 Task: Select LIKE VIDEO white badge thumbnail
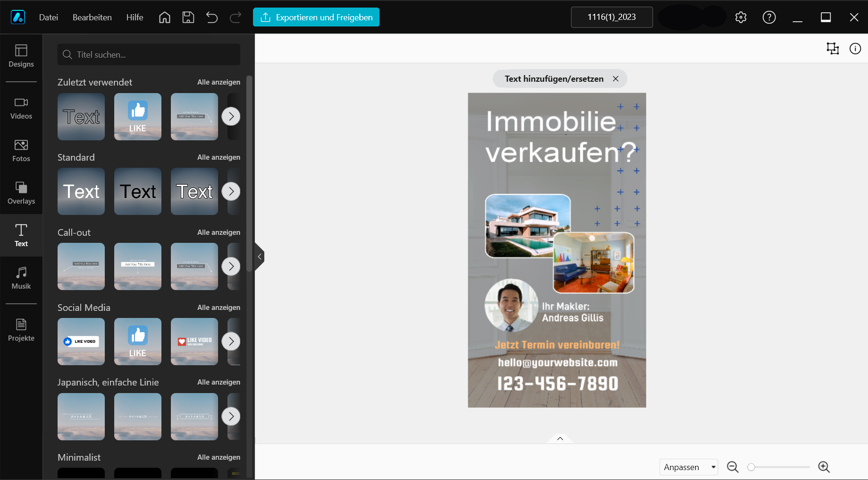pyautogui.click(x=81, y=342)
